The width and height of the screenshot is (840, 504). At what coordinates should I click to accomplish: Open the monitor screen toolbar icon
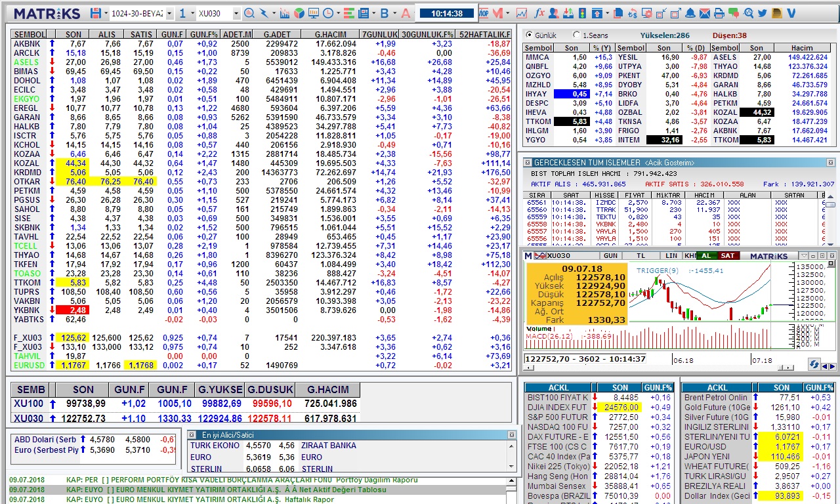(313, 13)
